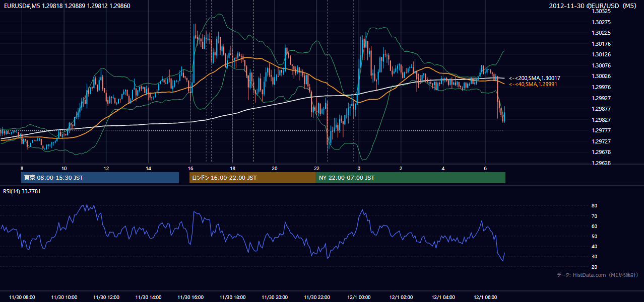The image size is (644, 302).
Task: Click price axis value 1.29877
Action: (602, 109)
